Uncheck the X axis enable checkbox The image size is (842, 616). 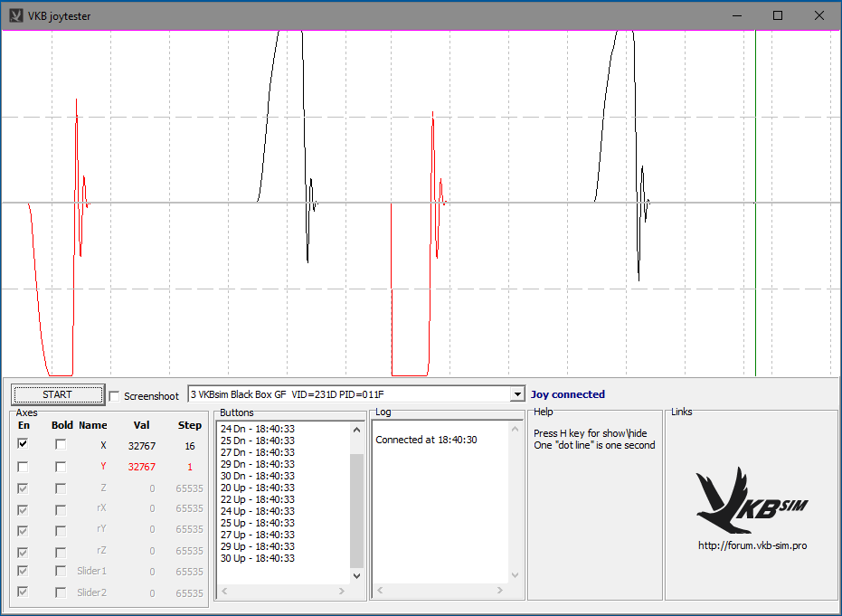click(x=23, y=444)
